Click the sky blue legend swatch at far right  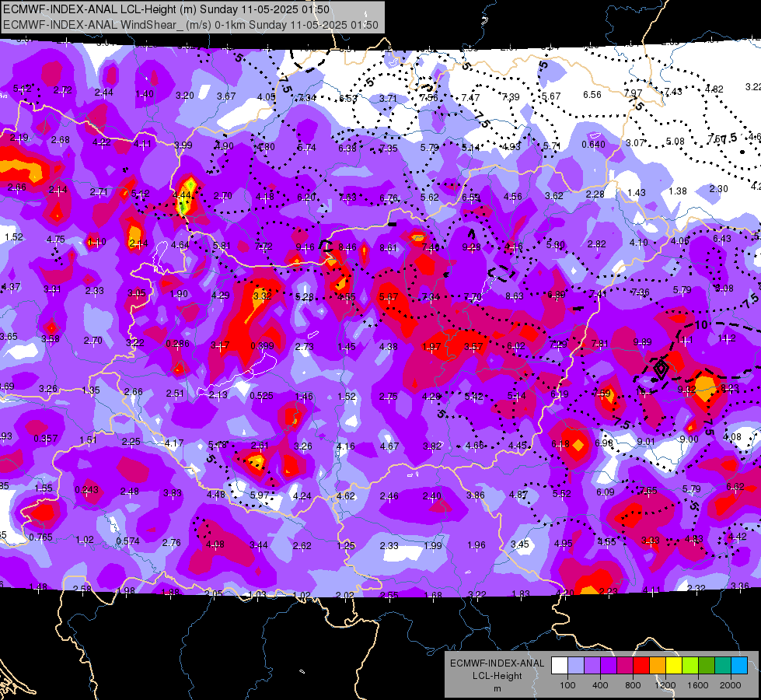[x=739, y=666]
